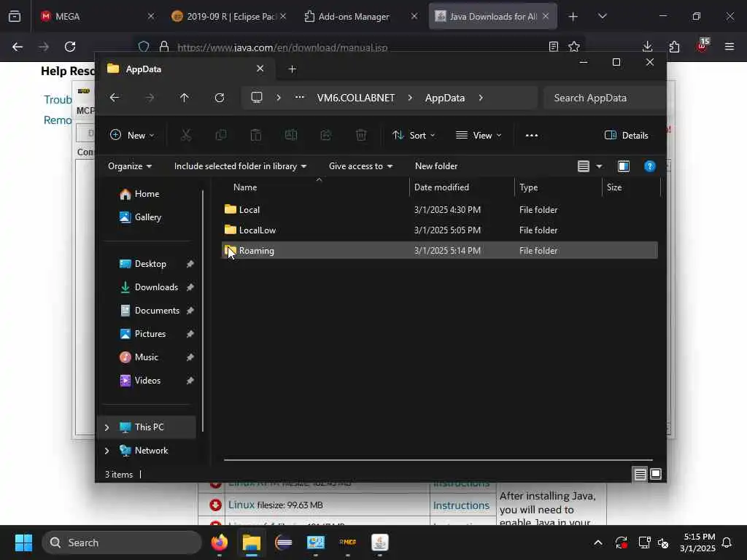Expand the Network tree node

point(107,451)
